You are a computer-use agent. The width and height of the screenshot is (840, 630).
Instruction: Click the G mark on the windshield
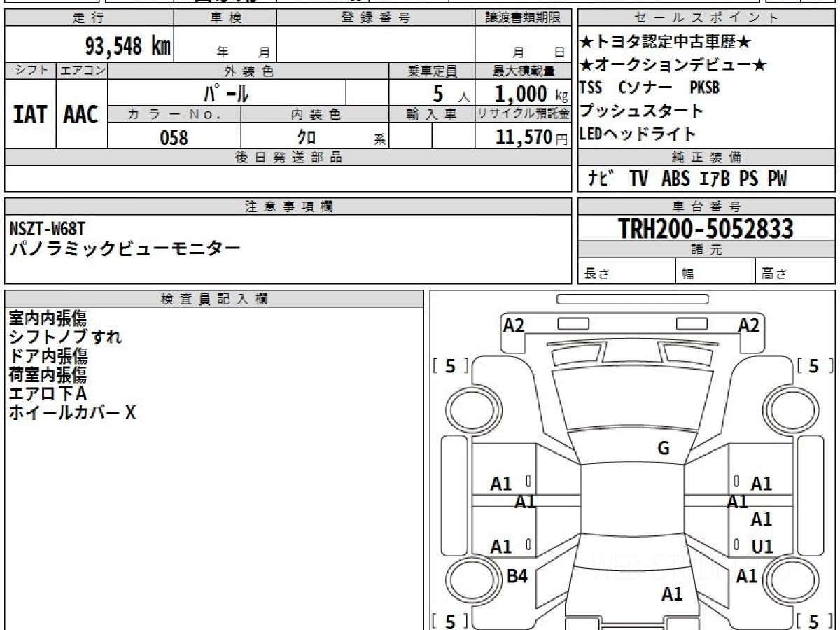pos(664,449)
